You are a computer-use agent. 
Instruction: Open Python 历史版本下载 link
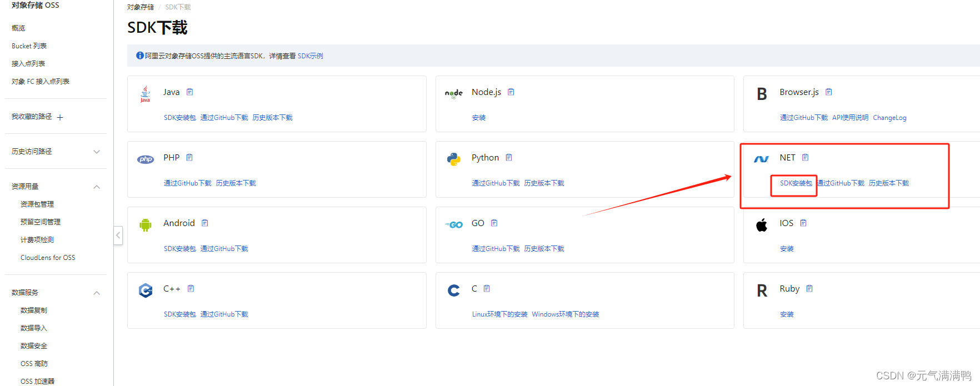tap(544, 183)
